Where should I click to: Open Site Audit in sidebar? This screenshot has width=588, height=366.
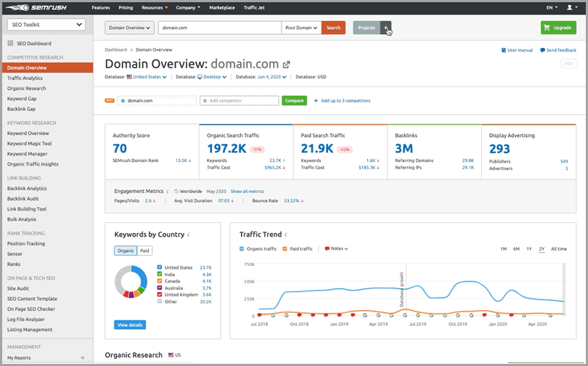click(x=18, y=288)
